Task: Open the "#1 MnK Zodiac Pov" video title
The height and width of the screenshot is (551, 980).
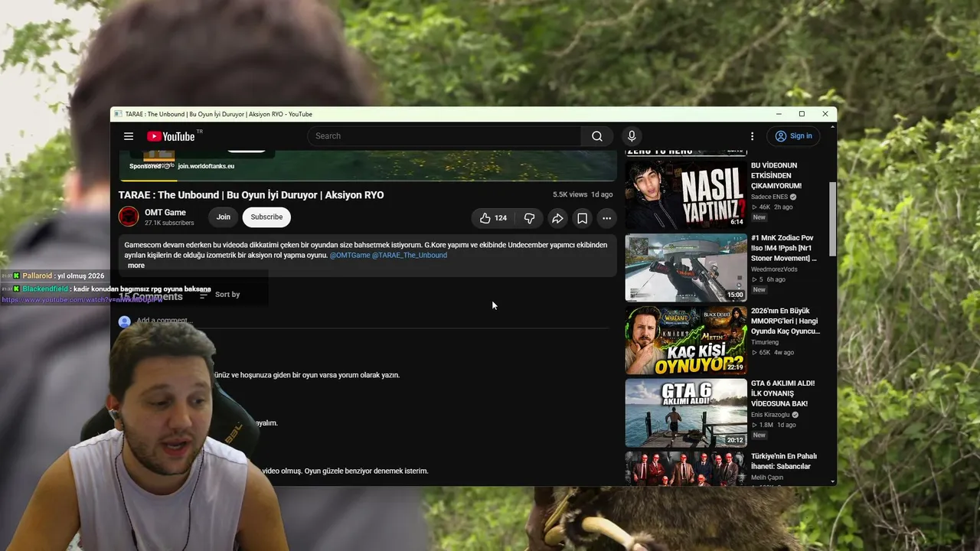Action: point(784,249)
